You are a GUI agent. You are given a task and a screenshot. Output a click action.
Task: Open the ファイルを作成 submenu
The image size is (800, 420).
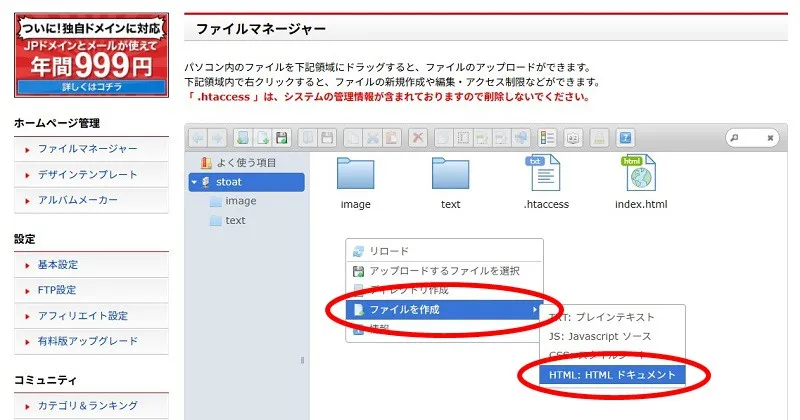[x=444, y=310]
